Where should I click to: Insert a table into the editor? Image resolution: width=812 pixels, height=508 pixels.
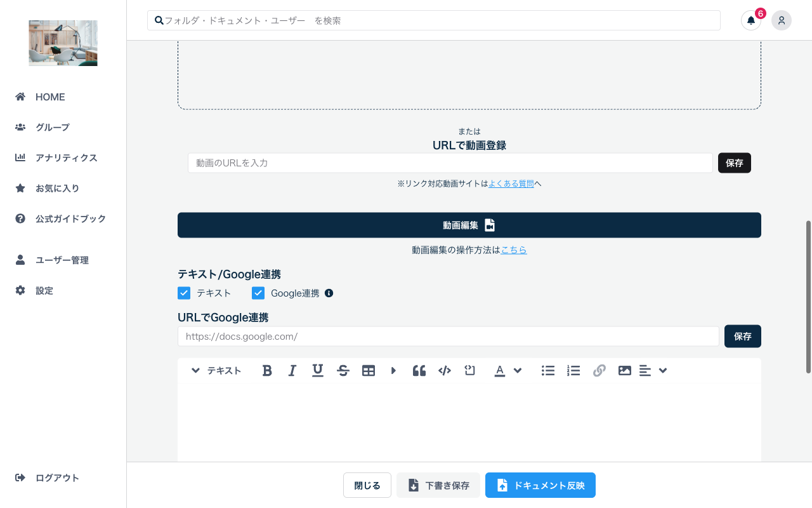(x=369, y=370)
